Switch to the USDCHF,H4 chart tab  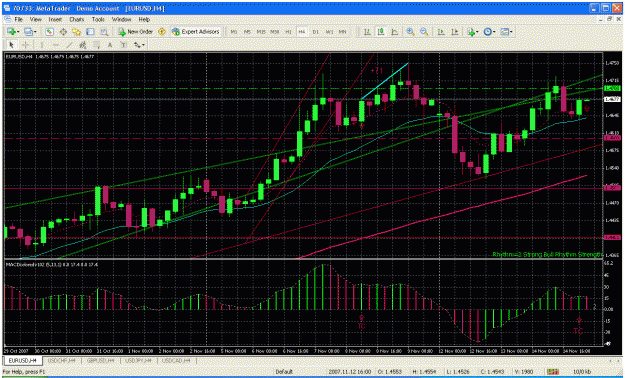(x=61, y=360)
